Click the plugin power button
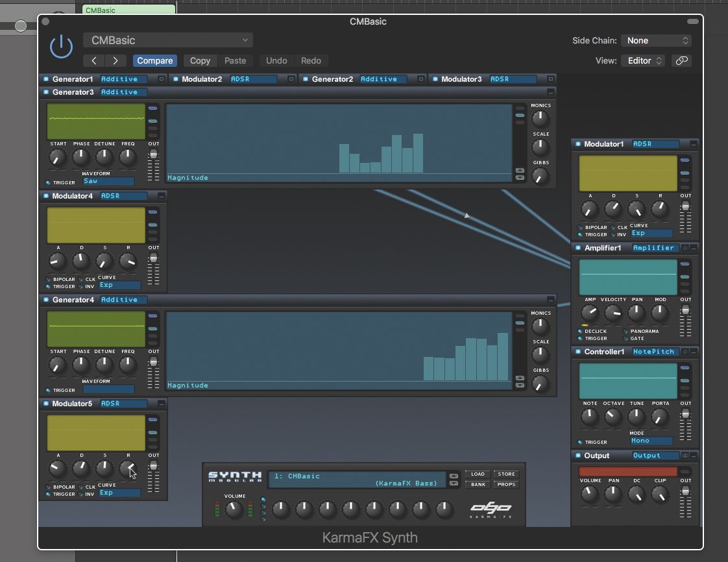Screen dimensions: 728x562 pyautogui.click(x=61, y=47)
